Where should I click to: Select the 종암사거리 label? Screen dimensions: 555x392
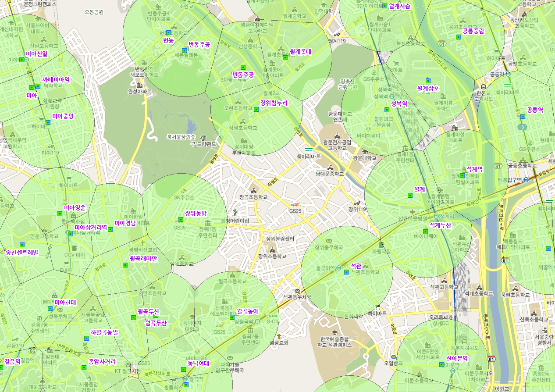click(x=102, y=362)
